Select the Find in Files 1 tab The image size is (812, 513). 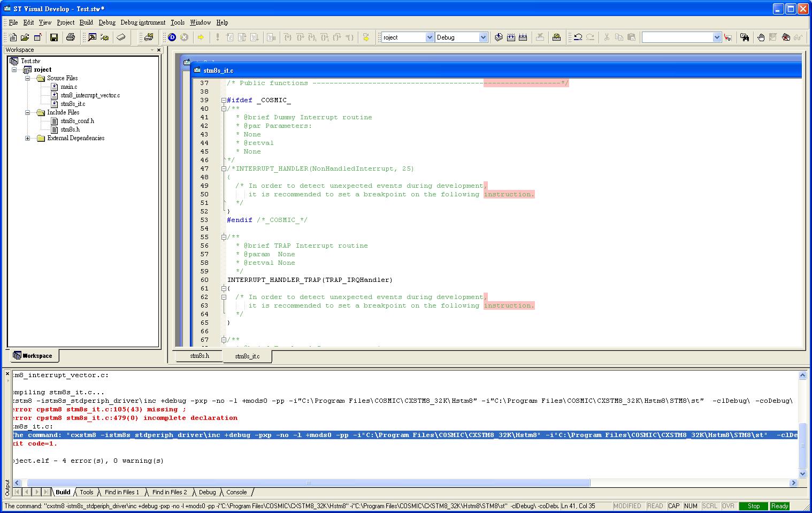point(122,492)
